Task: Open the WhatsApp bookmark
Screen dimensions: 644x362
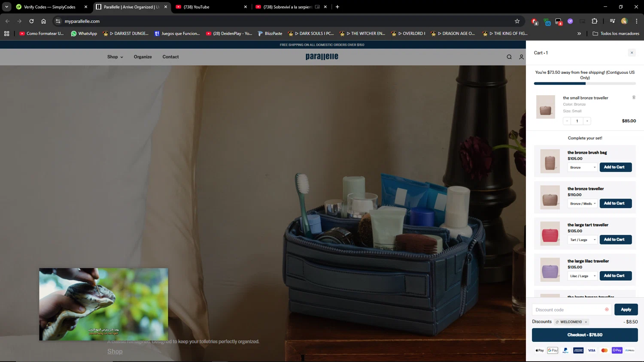Action: pyautogui.click(x=84, y=33)
